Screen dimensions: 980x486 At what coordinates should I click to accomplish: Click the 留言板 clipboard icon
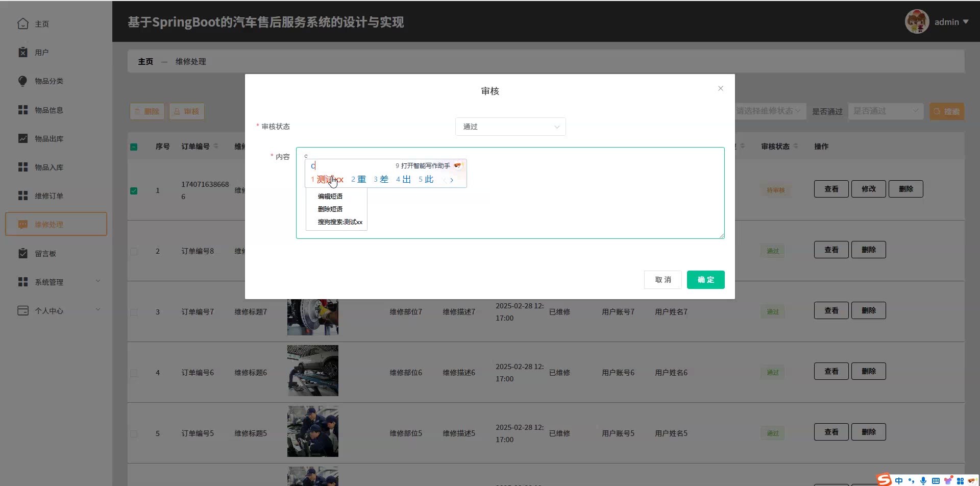click(23, 253)
